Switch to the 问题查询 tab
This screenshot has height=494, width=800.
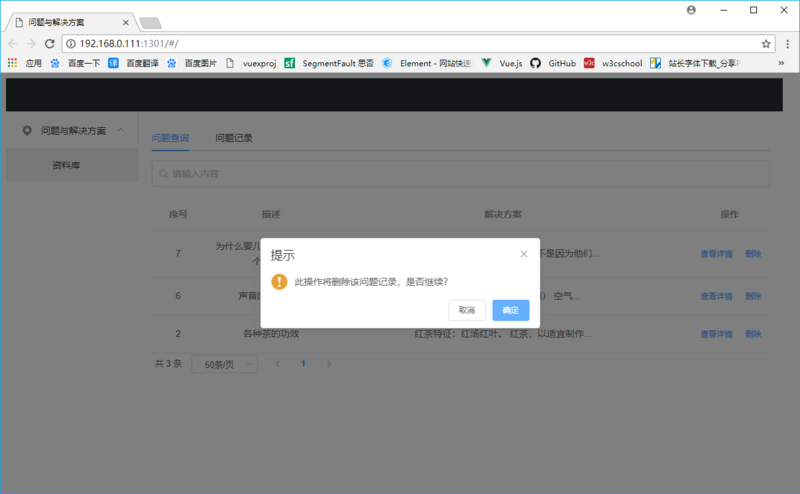[170, 138]
